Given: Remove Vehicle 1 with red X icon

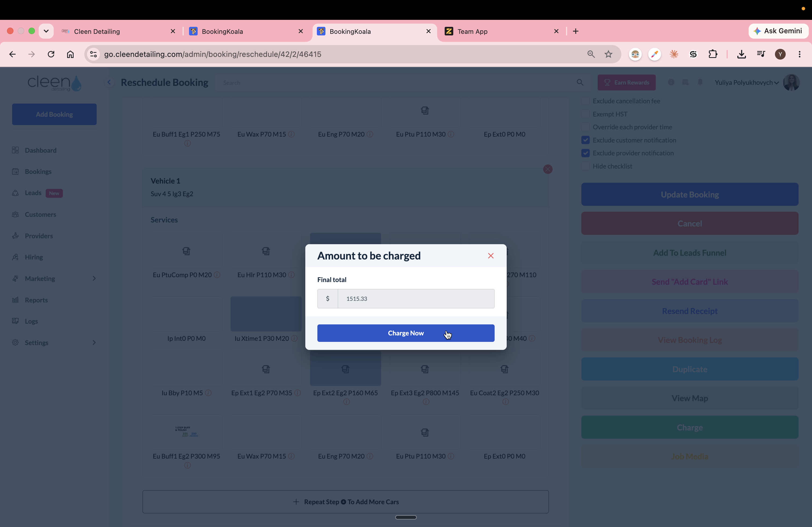Looking at the screenshot, I should point(548,169).
